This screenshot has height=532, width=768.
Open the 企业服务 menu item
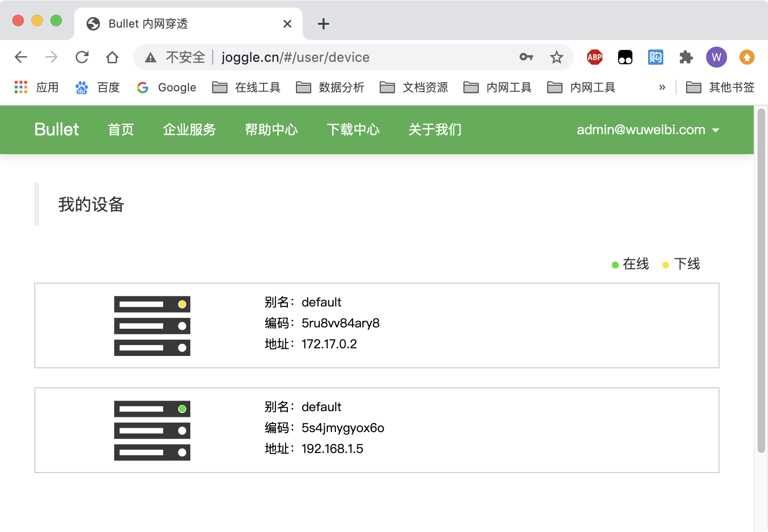[189, 129]
